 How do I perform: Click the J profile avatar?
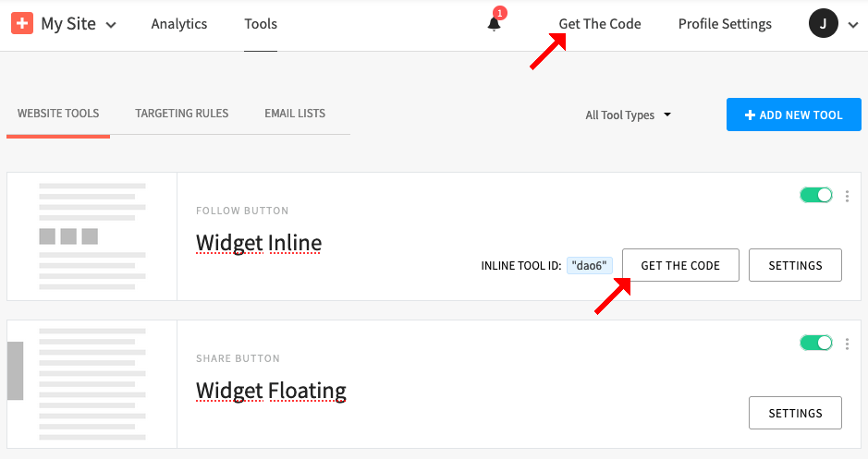pyautogui.click(x=824, y=24)
